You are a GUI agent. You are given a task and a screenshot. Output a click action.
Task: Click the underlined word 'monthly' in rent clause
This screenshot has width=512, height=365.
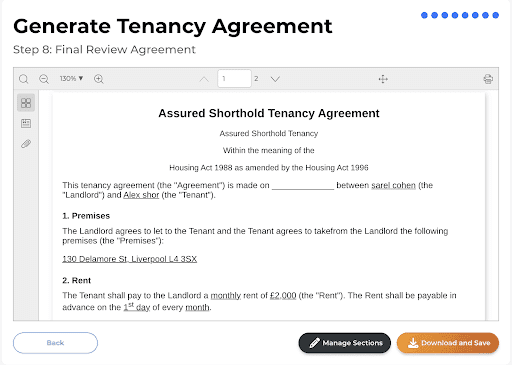point(226,296)
